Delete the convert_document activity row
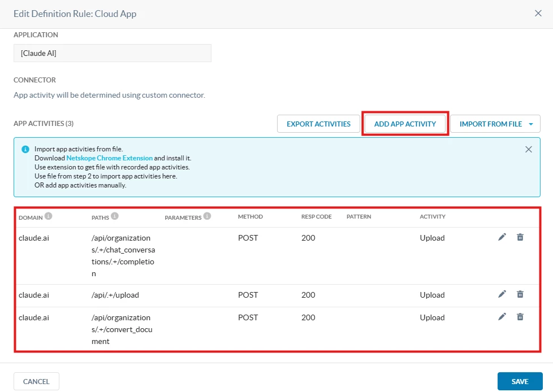The image size is (553, 392). (520, 317)
